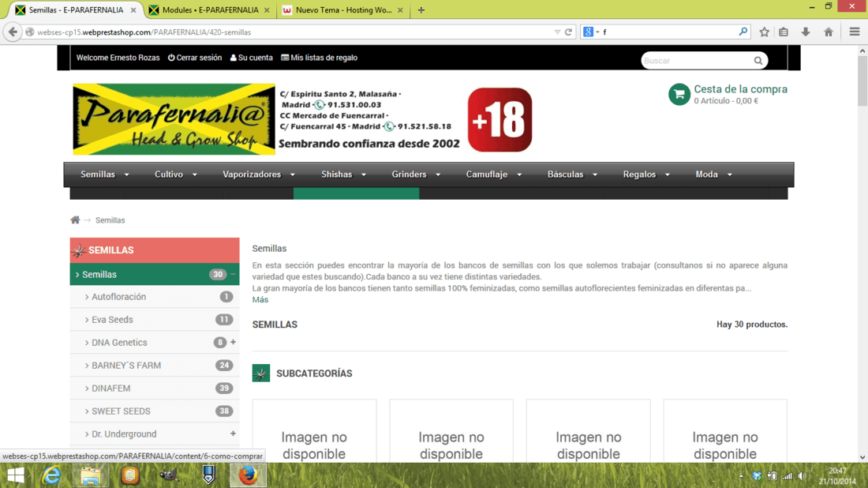Image resolution: width=868 pixels, height=488 pixels.
Task: Open the bookmarks list icon
Action: 784,32
